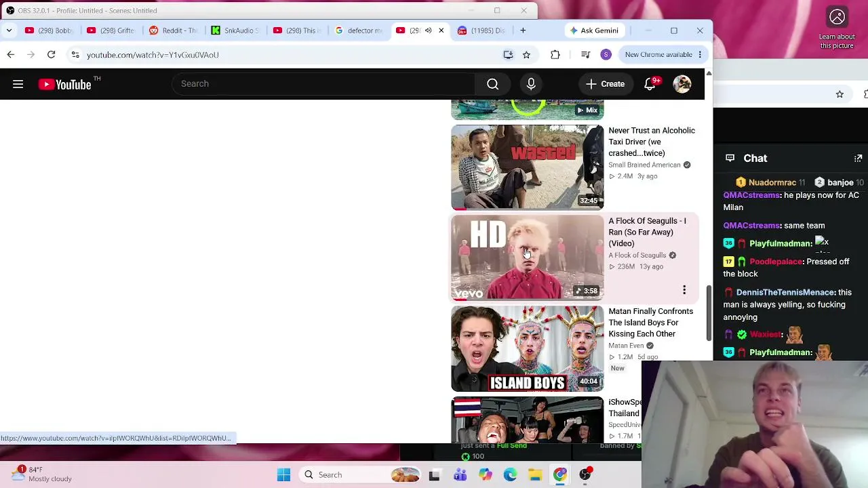Click the YouTube search magnifier button
Viewport: 868px width, 488px height.
pyautogui.click(x=493, y=84)
